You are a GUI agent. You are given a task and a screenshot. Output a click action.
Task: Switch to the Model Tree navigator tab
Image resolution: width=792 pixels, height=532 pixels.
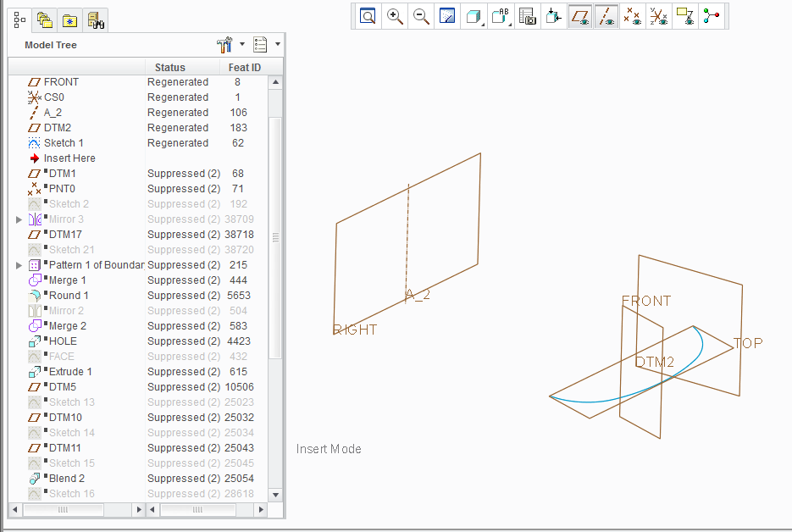pos(19,20)
